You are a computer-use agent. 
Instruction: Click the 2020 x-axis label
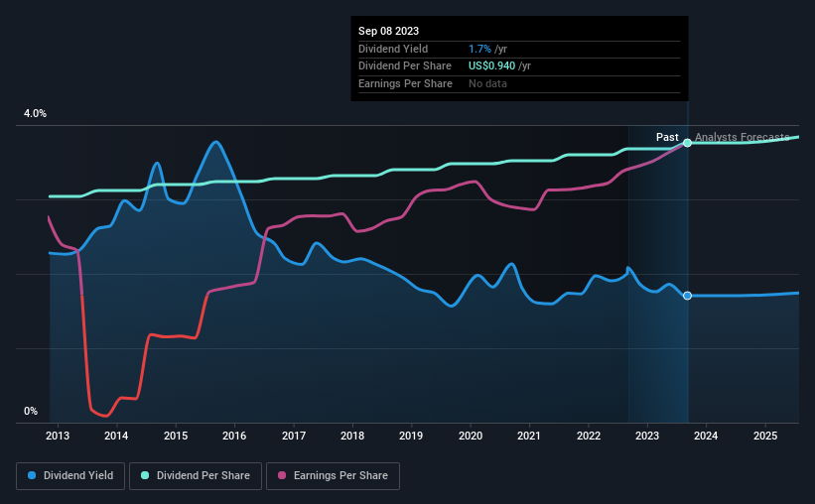tap(471, 436)
